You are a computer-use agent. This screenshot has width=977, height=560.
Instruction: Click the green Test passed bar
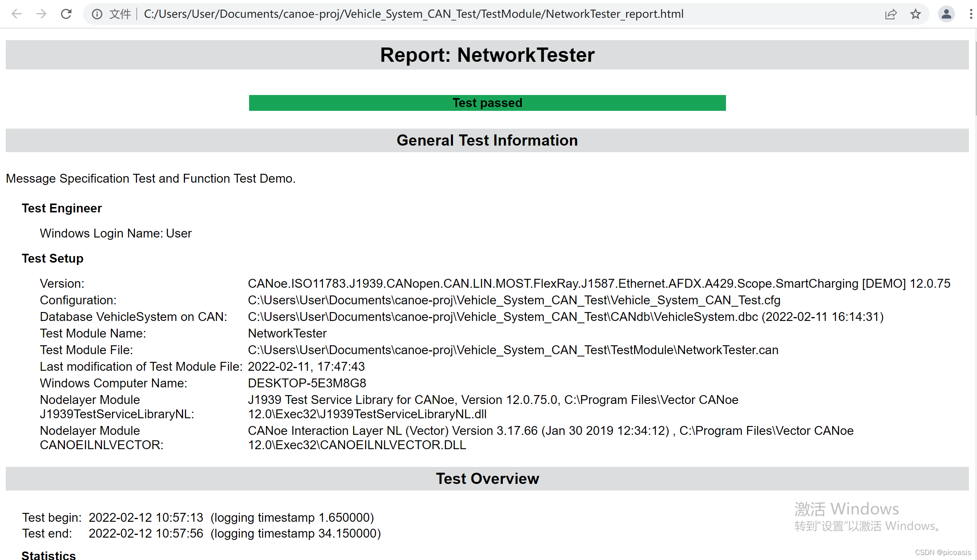coord(487,103)
